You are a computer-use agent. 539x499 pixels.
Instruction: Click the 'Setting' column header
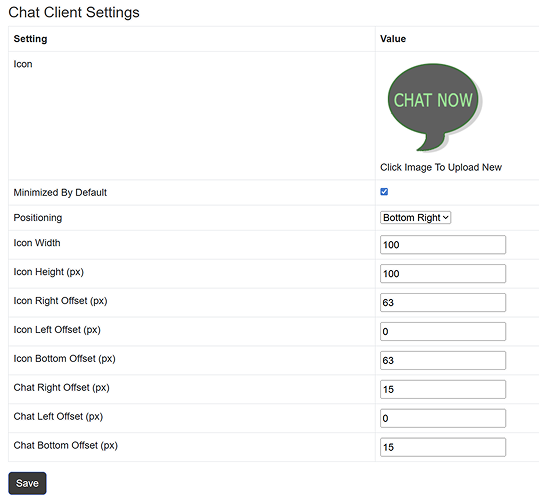pos(30,39)
